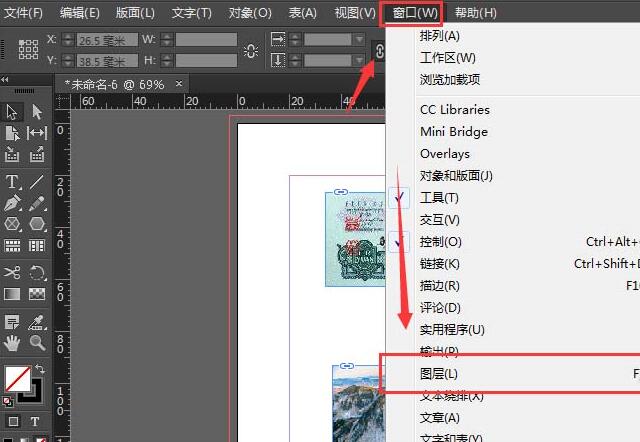The image size is (640, 442).
Task: Swap fill and stroke arrows
Action: [40, 369]
